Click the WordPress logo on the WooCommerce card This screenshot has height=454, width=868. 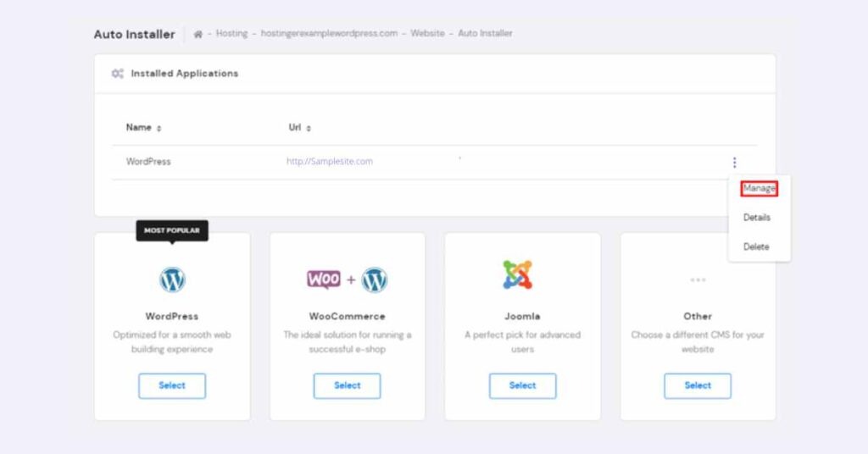374,280
